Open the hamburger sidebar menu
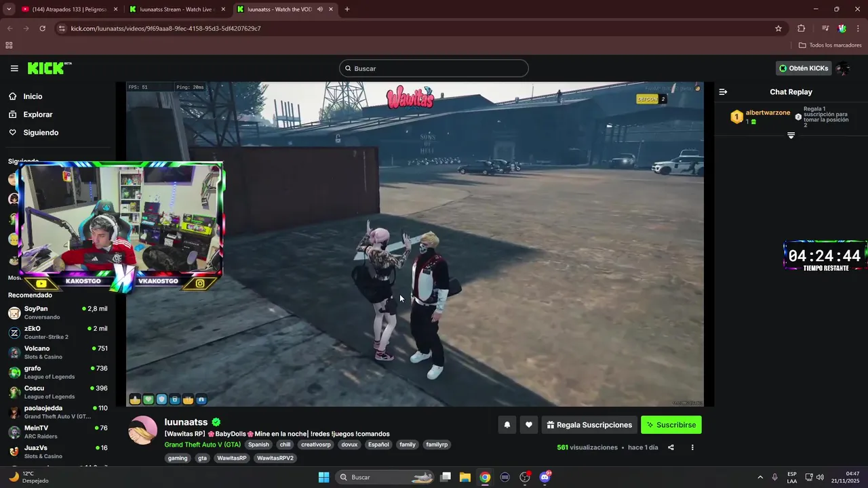 14,68
